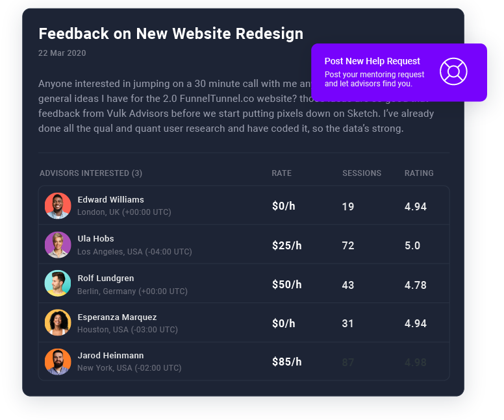The width and height of the screenshot is (504, 420).
Task: Click the Rolf Lundgren name
Action: [x=105, y=278]
